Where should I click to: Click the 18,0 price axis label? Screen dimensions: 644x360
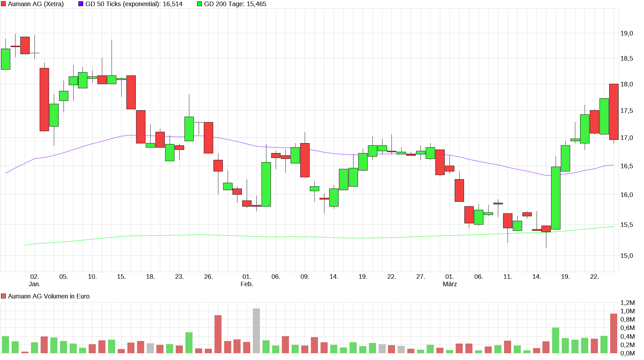coord(627,84)
